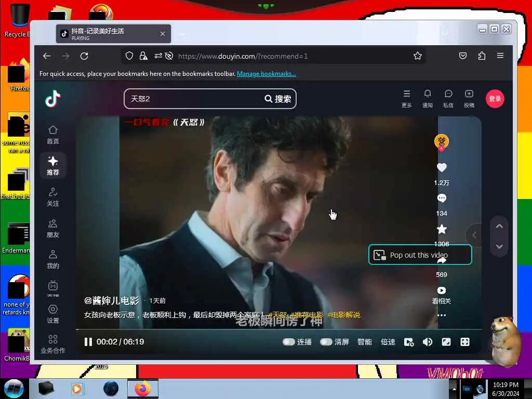The height and width of the screenshot is (399, 532).
Task: Open the 通知 notifications bell
Action: pyautogui.click(x=428, y=99)
